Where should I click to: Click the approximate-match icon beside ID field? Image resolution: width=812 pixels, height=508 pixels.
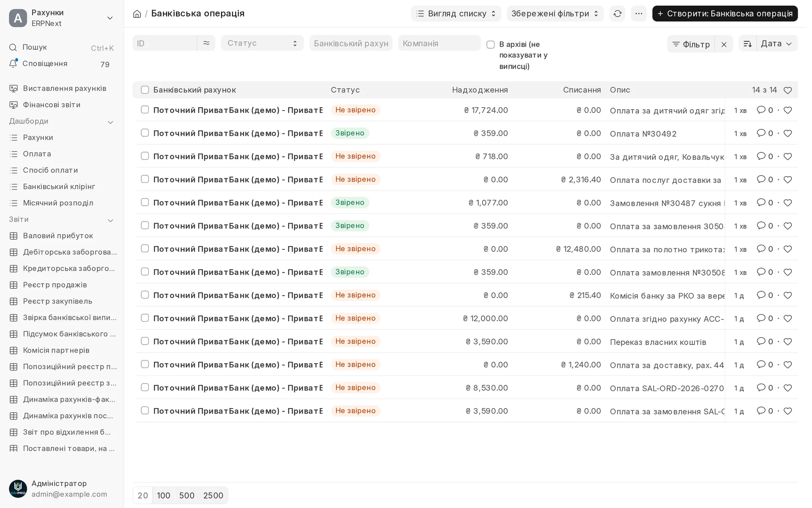click(x=206, y=43)
